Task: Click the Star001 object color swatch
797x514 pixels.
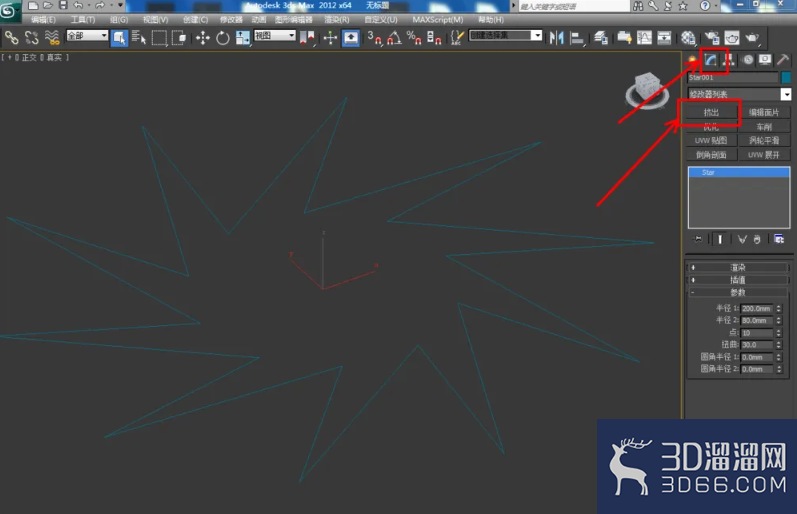Action: pos(786,77)
